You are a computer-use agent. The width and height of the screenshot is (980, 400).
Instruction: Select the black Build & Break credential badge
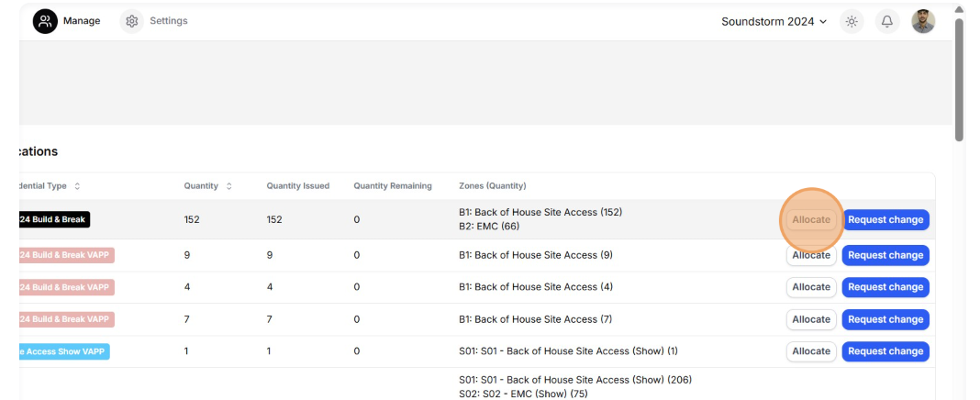click(x=54, y=220)
